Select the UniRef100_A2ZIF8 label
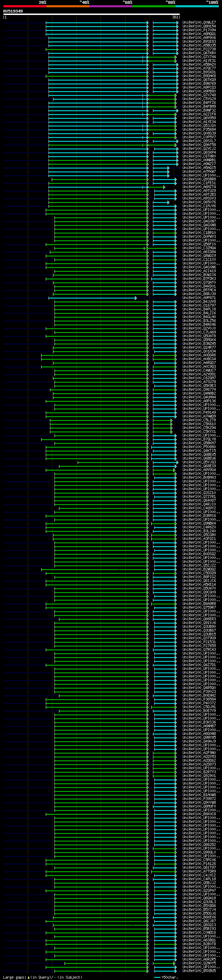 pos(199,114)
